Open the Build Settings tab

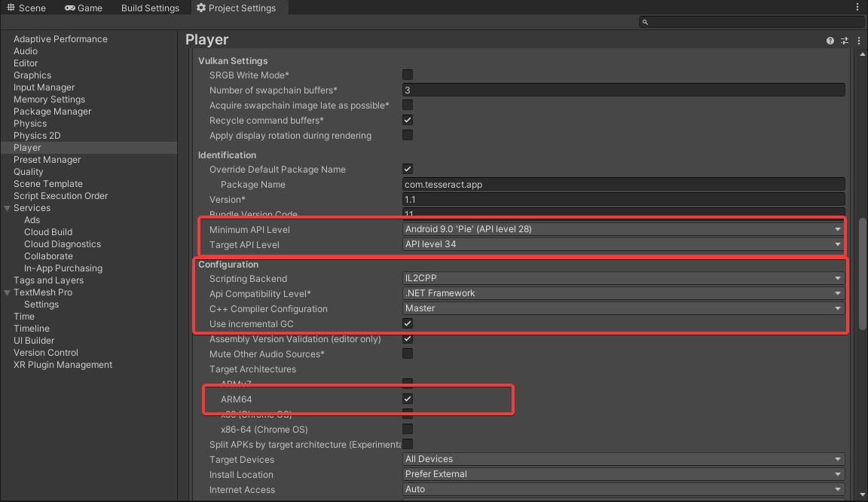click(x=150, y=8)
